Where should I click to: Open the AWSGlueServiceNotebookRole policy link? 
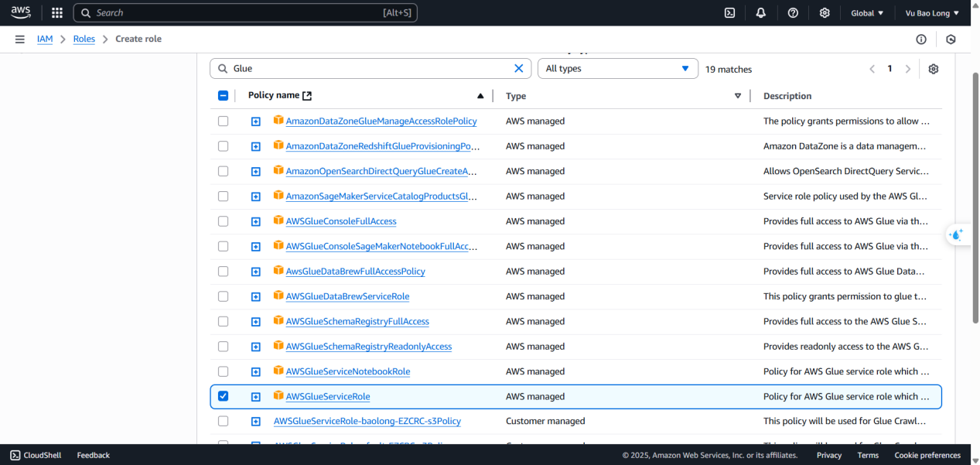(x=348, y=371)
